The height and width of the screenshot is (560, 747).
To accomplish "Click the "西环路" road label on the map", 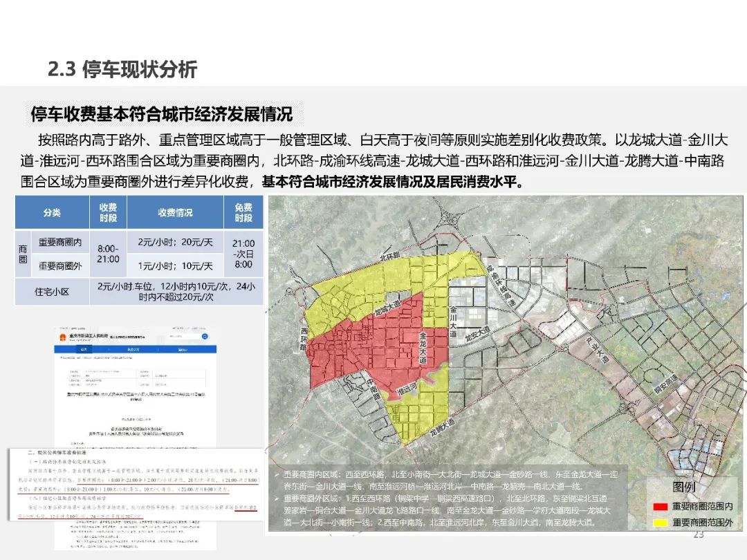I will pyautogui.click(x=304, y=339).
